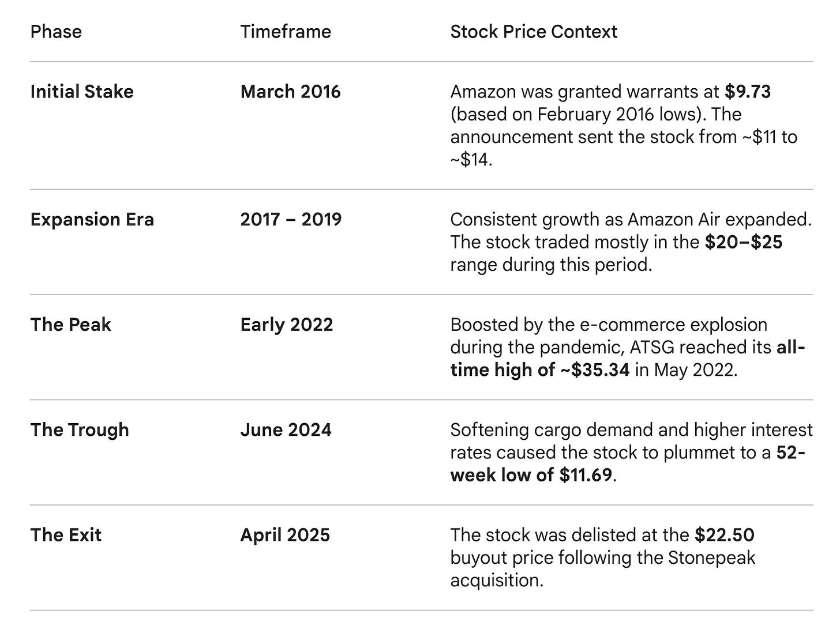Click the bold $9.73 warrant price
The image size is (840, 622).
748,92
